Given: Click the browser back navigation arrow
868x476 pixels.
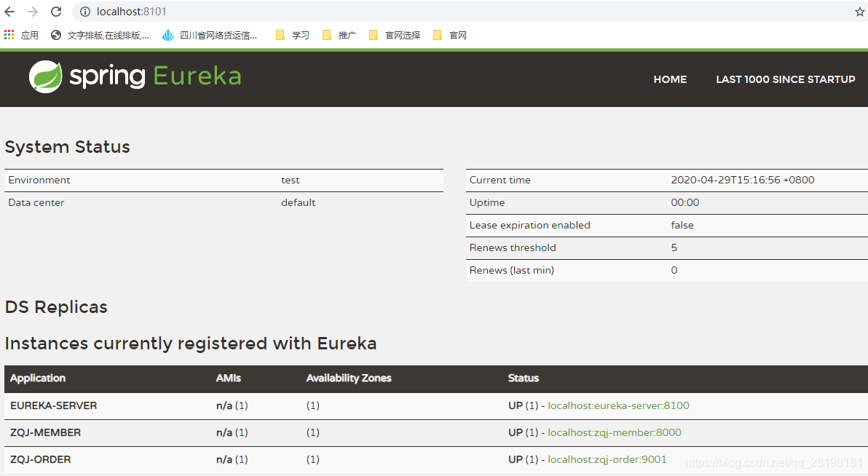Looking at the screenshot, I should pos(11,11).
